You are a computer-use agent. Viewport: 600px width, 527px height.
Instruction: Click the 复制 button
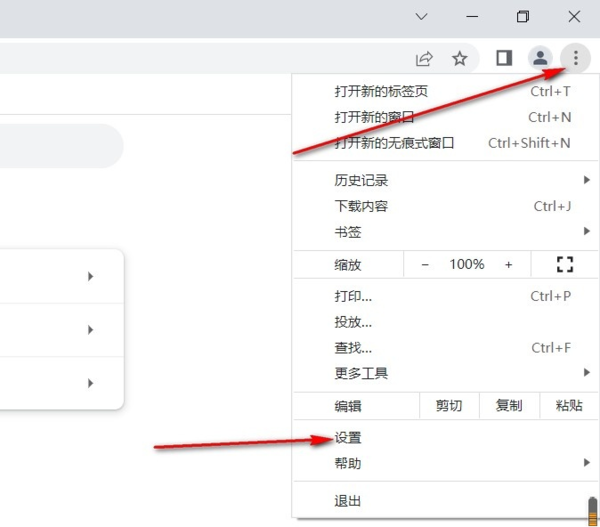(508, 406)
